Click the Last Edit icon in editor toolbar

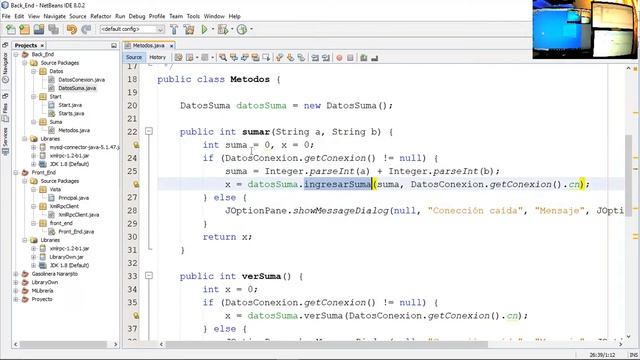click(178, 58)
